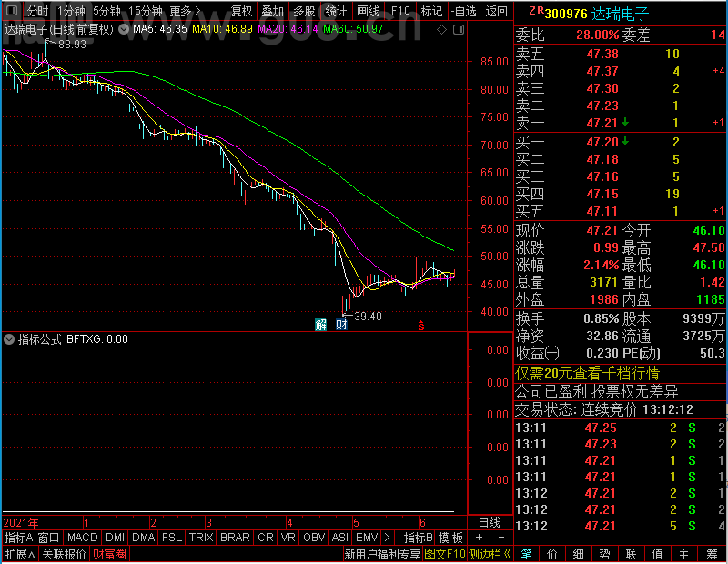Select the 价 price tab
The height and width of the screenshot is (564, 728).
coord(552,554)
